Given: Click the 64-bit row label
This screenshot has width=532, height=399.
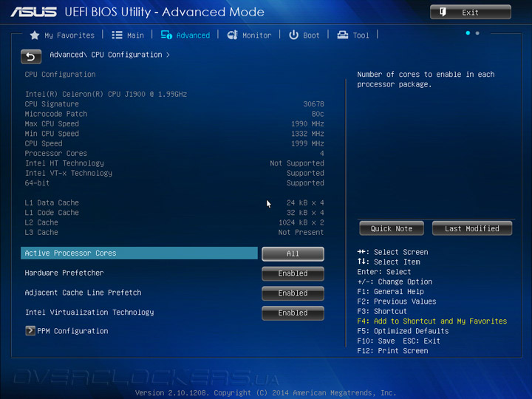Looking at the screenshot, I should [x=37, y=183].
